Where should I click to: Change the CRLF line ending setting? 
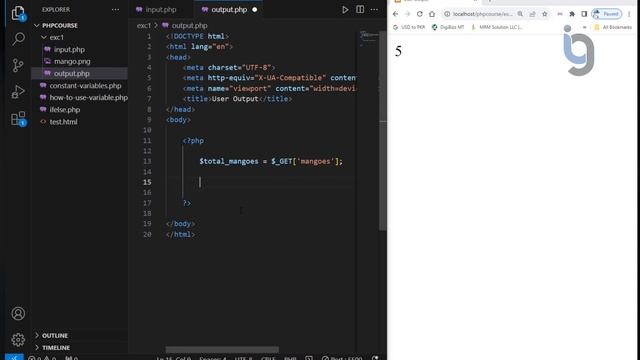pyautogui.click(x=268, y=358)
